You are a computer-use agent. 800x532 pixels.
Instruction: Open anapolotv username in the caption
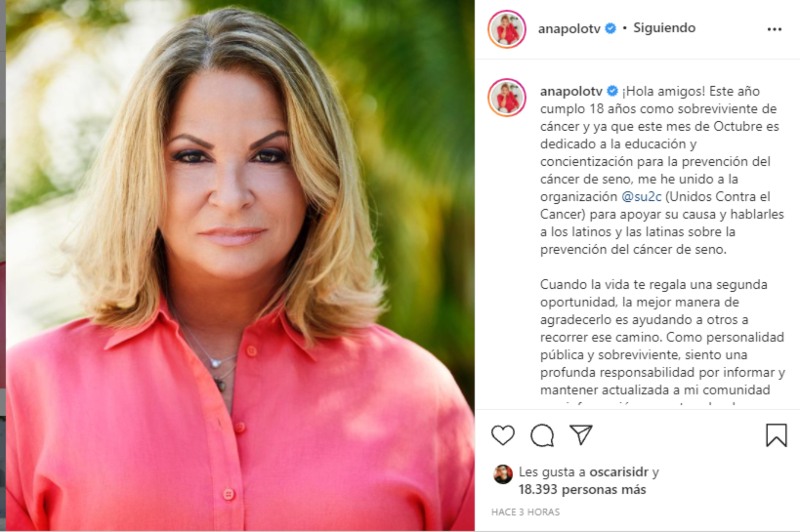pyautogui.click(x=571, y=91)
